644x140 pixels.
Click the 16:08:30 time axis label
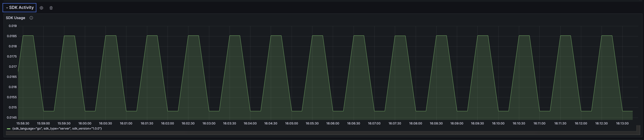coord(436,123)
